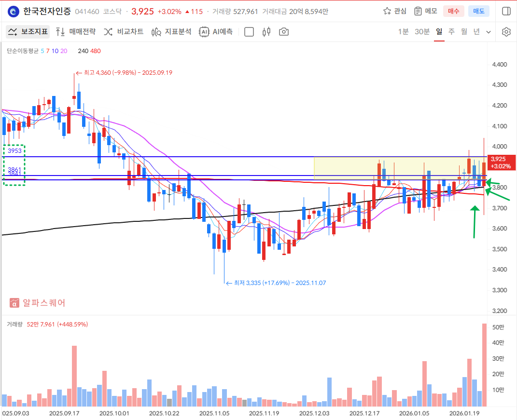Click the 480 moving average color label
The height and width of the screenshot is (420, 517).
pos(95,51)
